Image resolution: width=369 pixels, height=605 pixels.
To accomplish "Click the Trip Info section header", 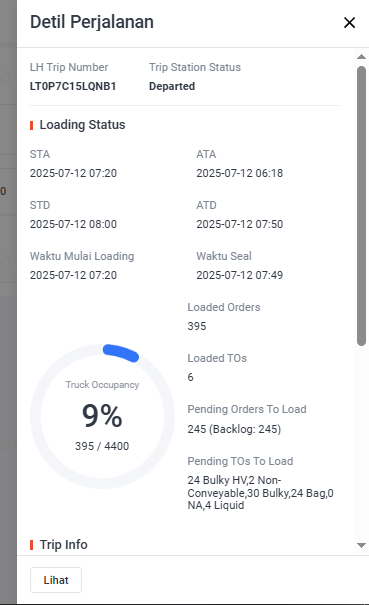I will click(x=64, y=545).
